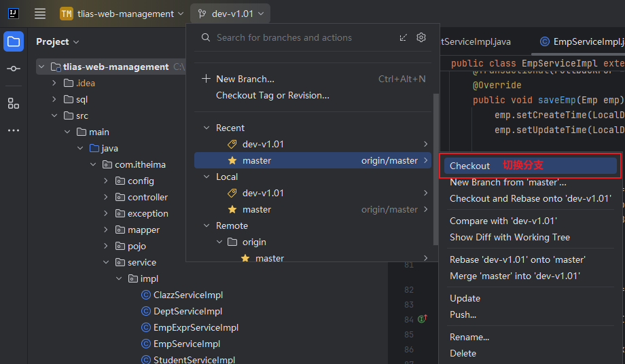
Task: Click the star icon of the origin master branch
Action: point(245,259)
